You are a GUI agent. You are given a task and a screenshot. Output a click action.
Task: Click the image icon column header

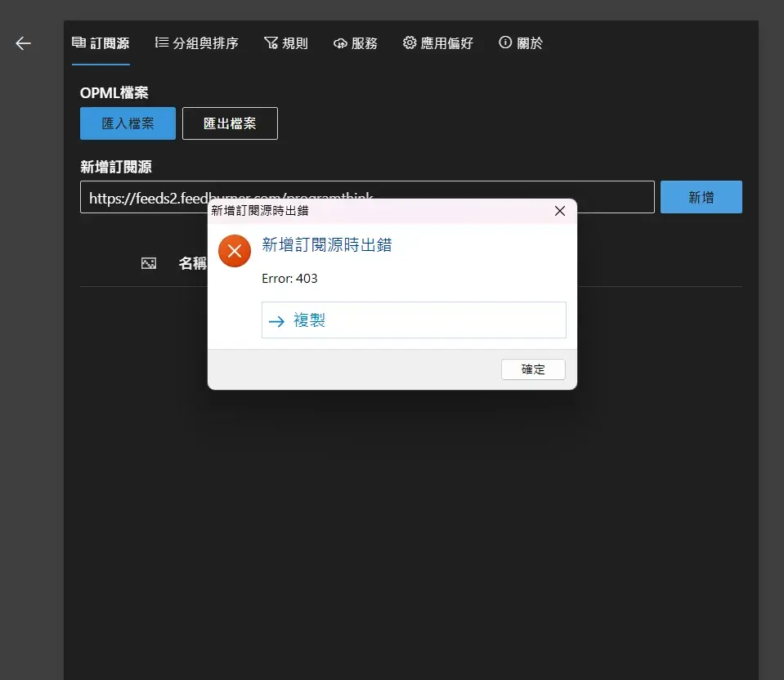coord(148,263)
